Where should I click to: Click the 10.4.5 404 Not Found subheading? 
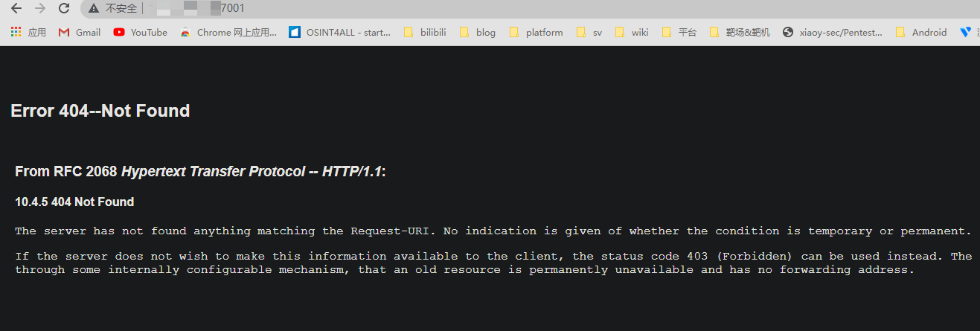[x=74, y=202]
